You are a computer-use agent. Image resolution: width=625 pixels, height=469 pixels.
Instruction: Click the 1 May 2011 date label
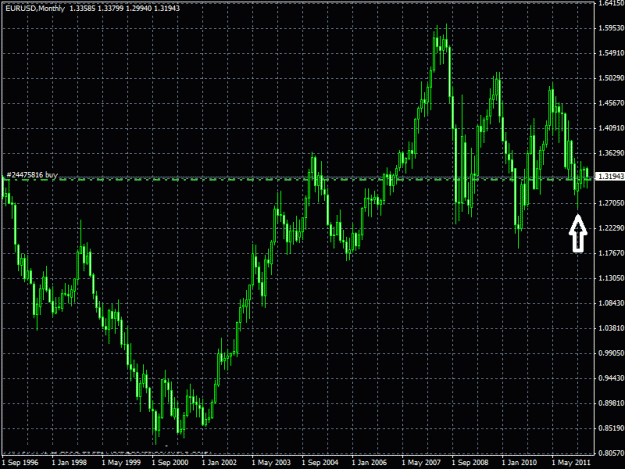571,463
